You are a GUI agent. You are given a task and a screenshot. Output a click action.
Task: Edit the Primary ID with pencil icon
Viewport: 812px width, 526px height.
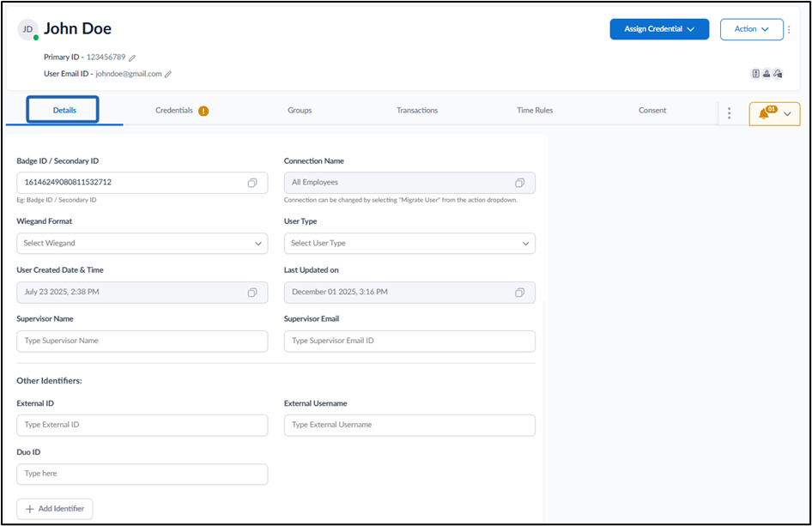pyautogui.click(x=132, y=57)
